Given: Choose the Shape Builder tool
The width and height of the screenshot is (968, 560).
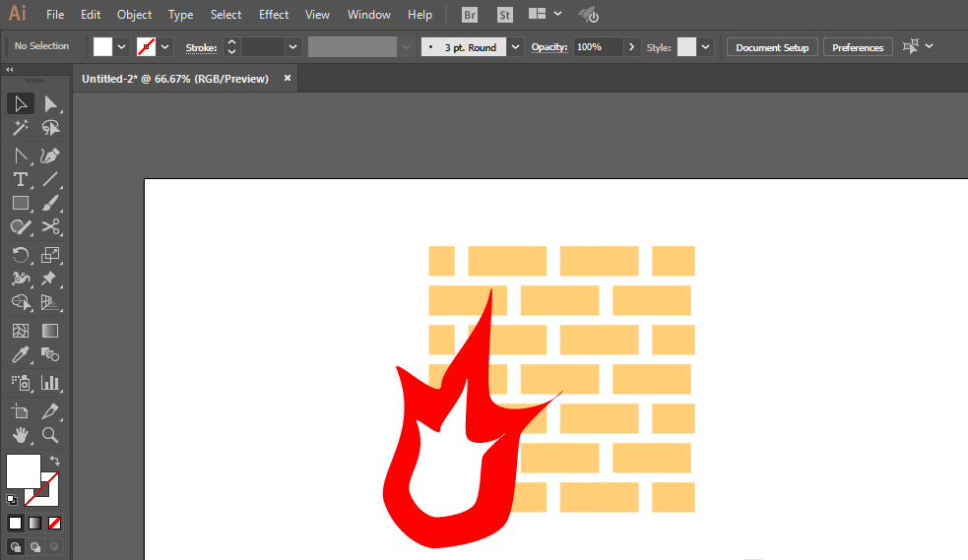Looking at the screenshot, I should [x=21, y=302].
